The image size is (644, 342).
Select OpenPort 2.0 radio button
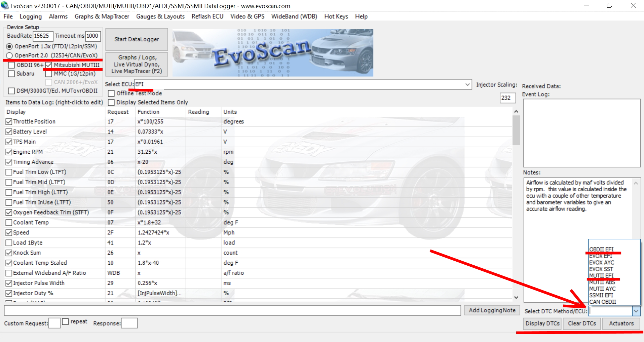pyautogui.click(x=9, y=55)
